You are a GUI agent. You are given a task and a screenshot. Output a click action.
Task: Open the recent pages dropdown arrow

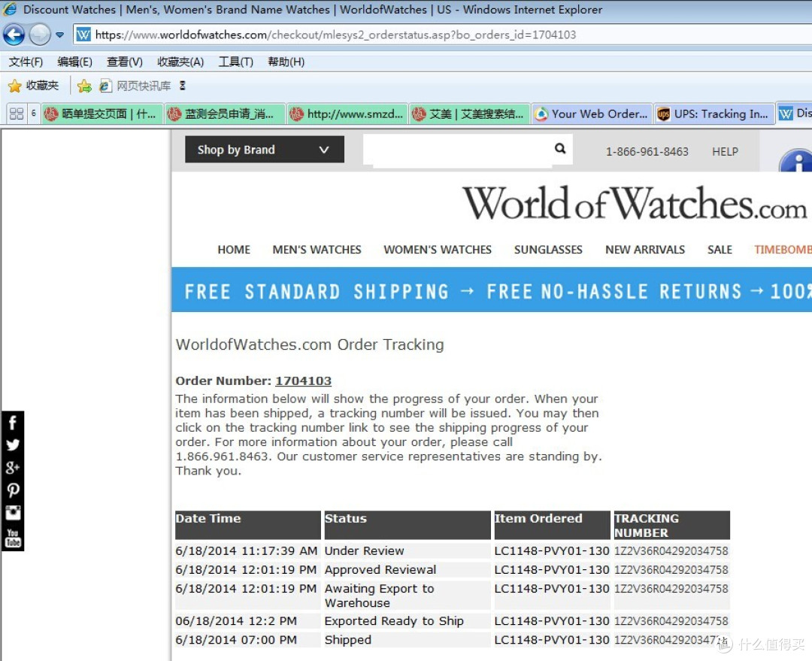click(x=59, y=35)
